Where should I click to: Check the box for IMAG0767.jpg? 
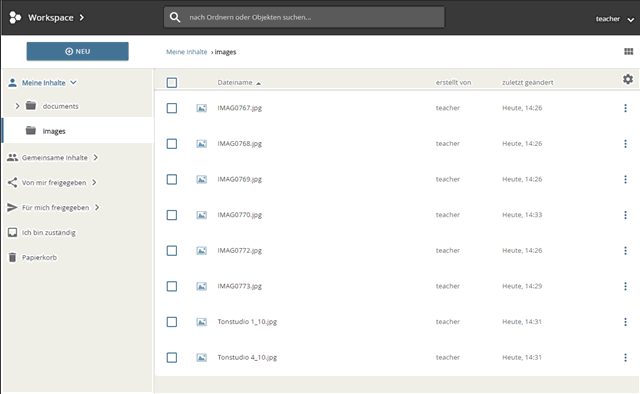click(x=172, y=108)
